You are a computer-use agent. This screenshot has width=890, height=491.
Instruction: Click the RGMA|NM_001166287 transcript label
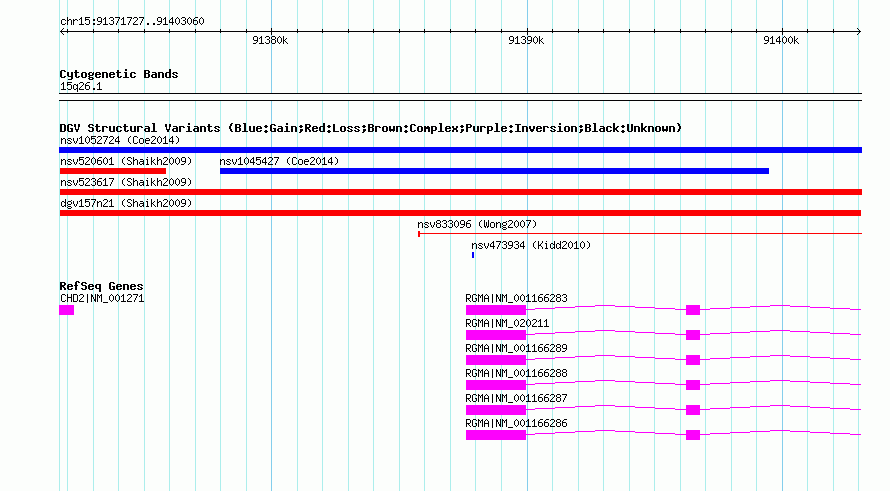point(516,398)
